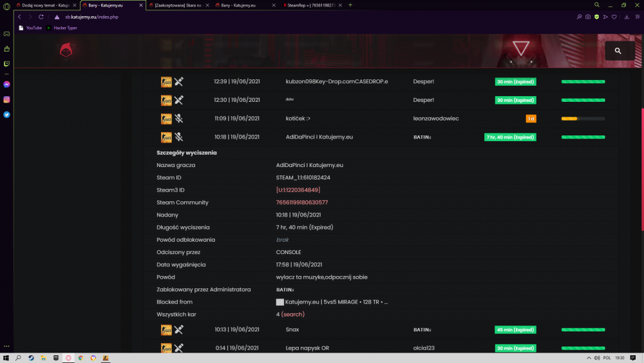Click CS:GO icon in AdiDaPinci row
This screenshot has height=363, width=644.
[x=166, y=137]
